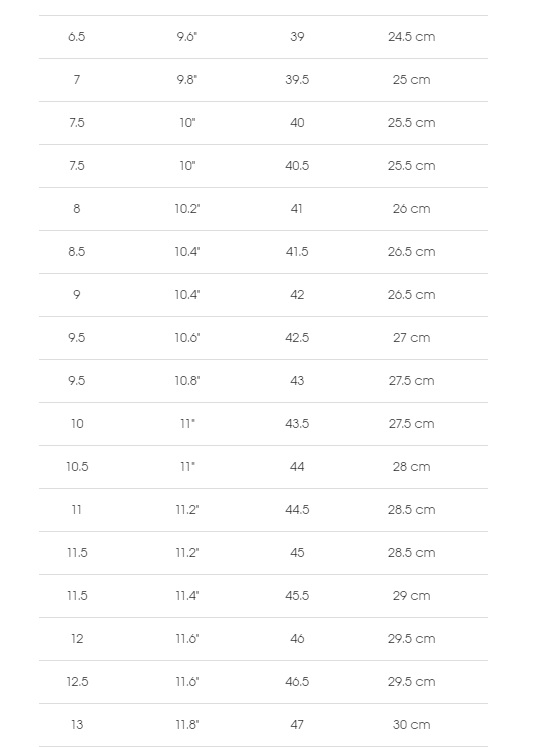This screenshot has width=541, height=747.
Task: Select the 28 cm cell
Action: 411,467
